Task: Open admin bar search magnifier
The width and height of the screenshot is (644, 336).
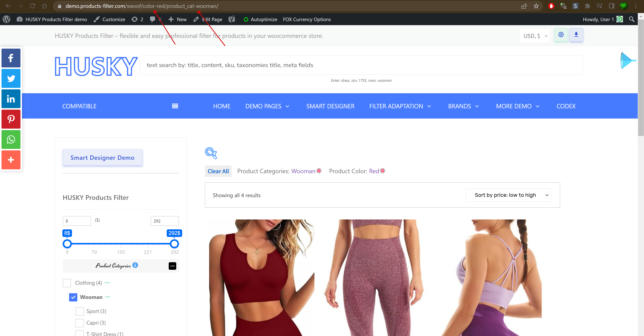Action: [631, 19]
